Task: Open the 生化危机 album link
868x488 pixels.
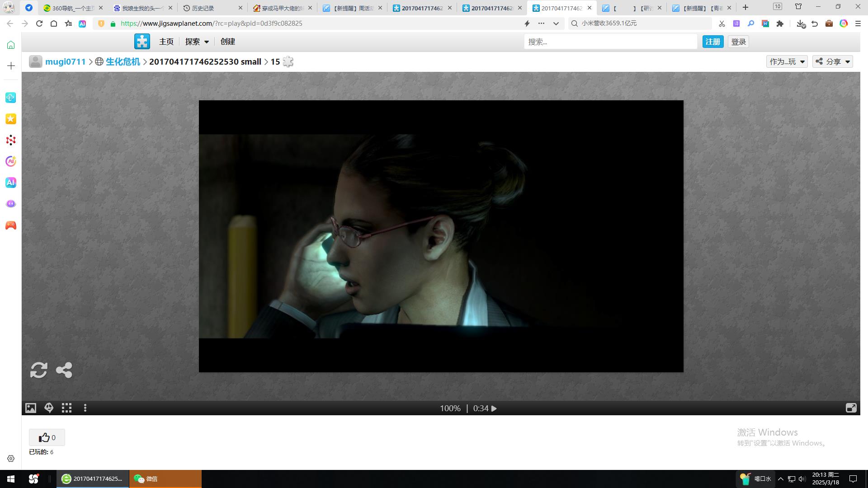Action: point(123,62)
